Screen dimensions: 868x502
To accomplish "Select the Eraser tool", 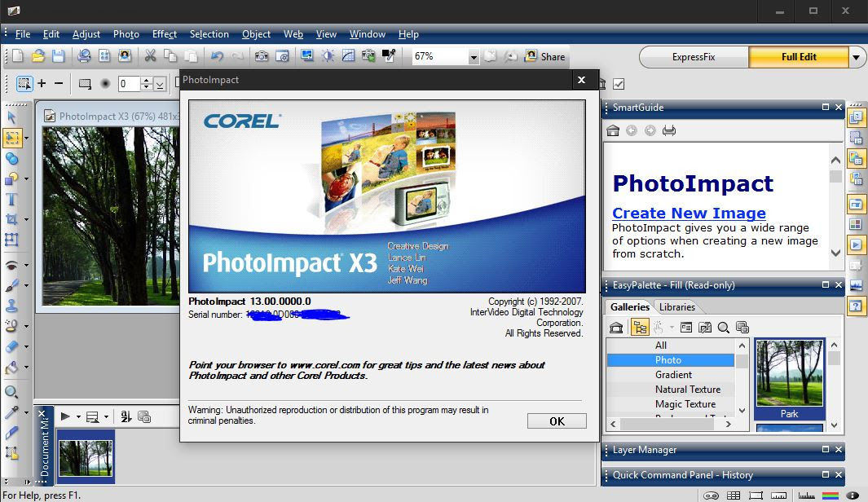I will click(11, 346).
